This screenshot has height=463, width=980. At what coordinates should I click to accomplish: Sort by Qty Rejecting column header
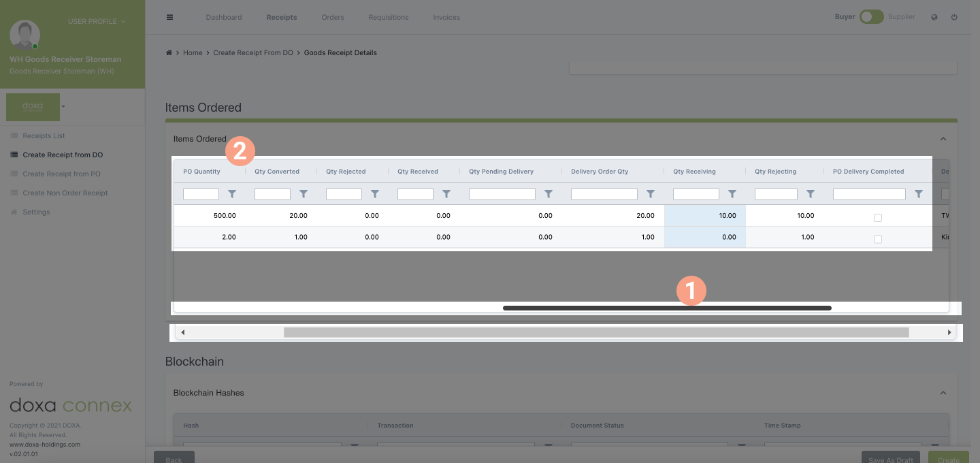point(776,172)
